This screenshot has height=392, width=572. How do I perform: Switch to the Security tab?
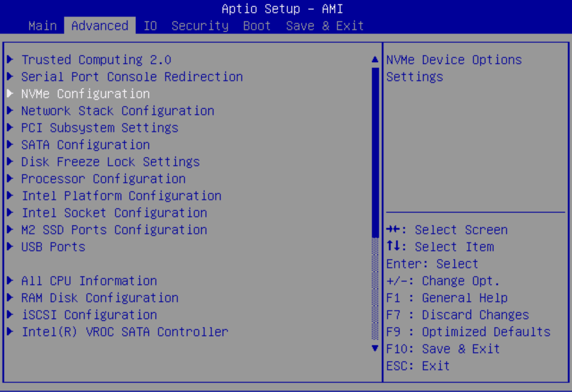200,25
